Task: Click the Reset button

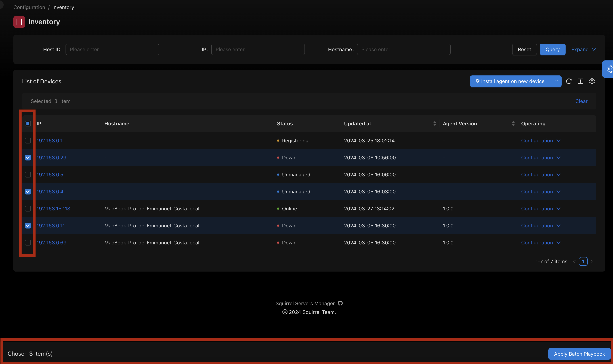Action: point(524,49)
